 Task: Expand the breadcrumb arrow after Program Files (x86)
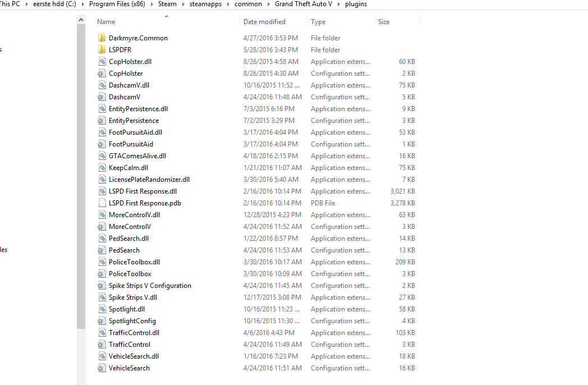click(x=152, y=4)
